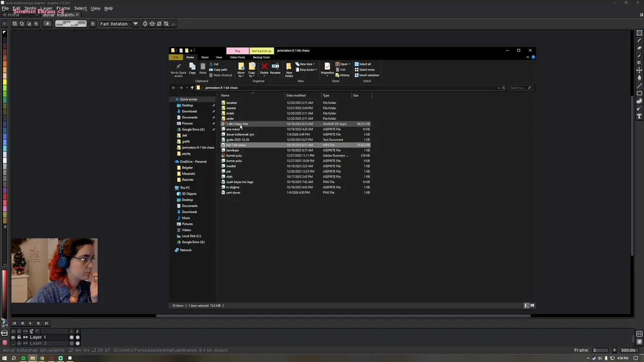Open the Sprite menu in Aseprite

(30, 8)
